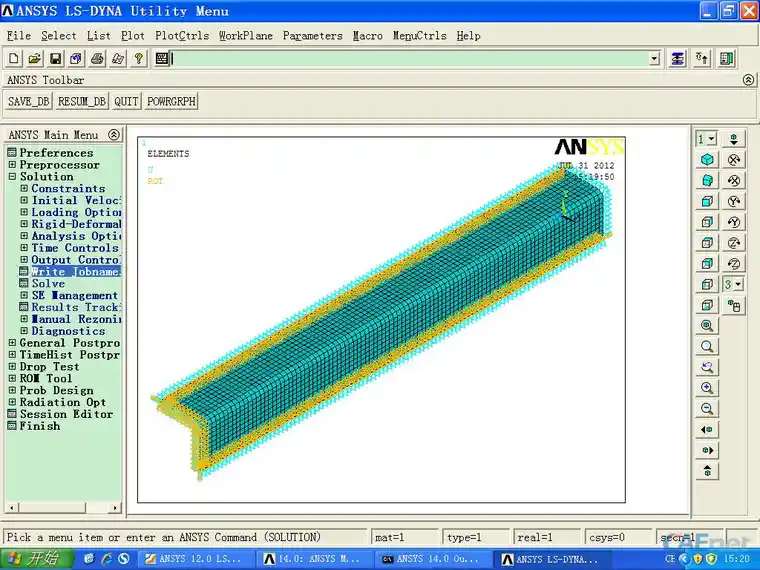Expand the General Postproc tree node
The height and width of the screenshot is (570, 760).
[x=13, y=343]
